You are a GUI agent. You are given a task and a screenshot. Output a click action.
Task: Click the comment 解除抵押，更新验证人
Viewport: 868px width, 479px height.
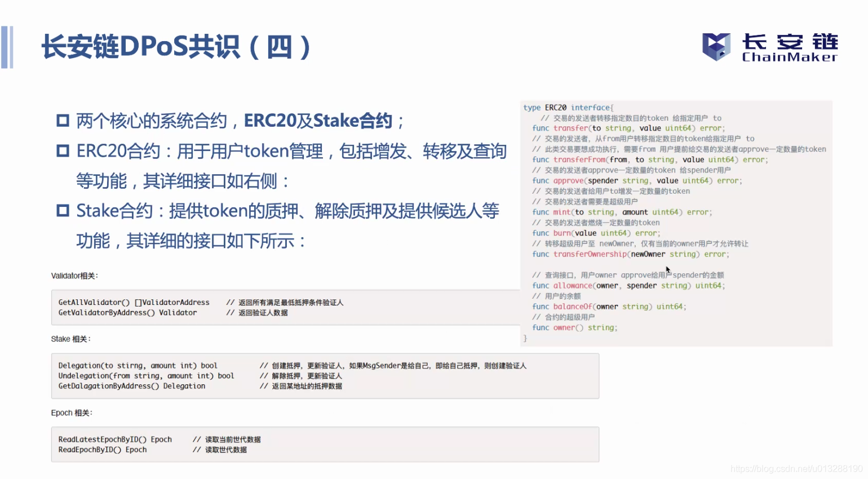300,376
